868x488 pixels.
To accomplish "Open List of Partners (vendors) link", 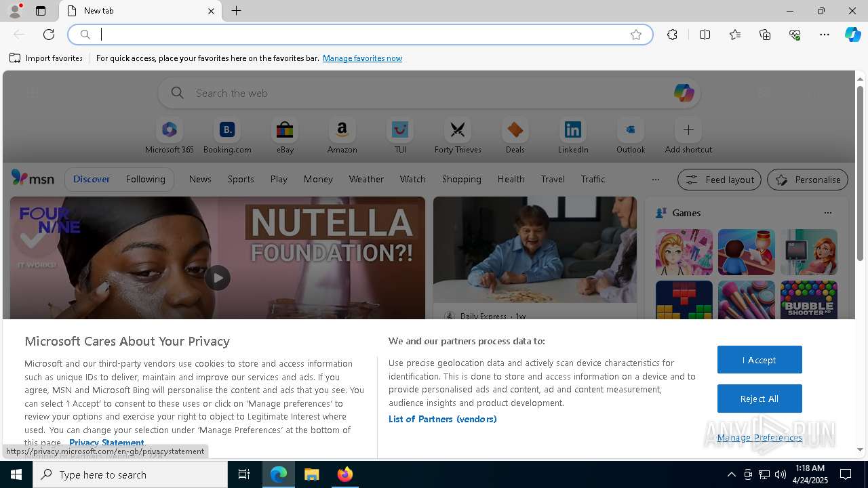I will [442, 419].
